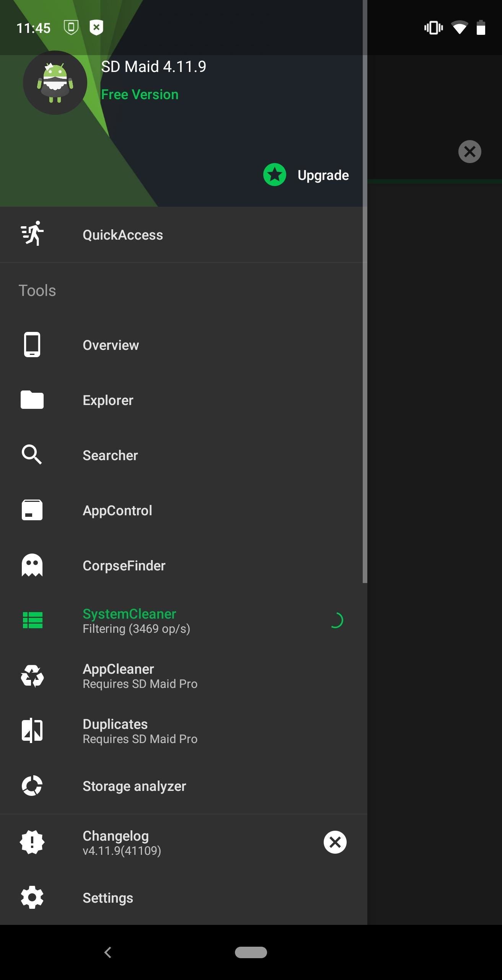The image size is (502, 980).
Task: Tap the 11:45 clock
Action: (x=33, y=28)
